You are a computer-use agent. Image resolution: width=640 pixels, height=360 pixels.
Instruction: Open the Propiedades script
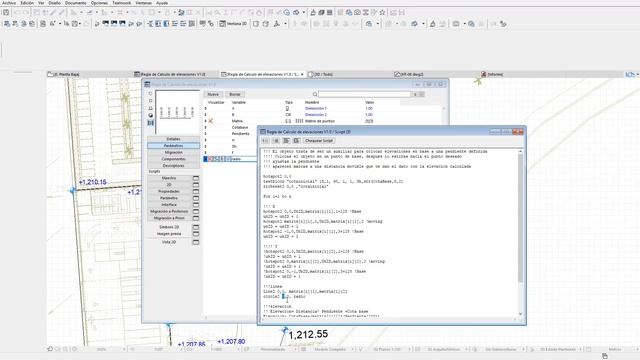click(169, 191)
